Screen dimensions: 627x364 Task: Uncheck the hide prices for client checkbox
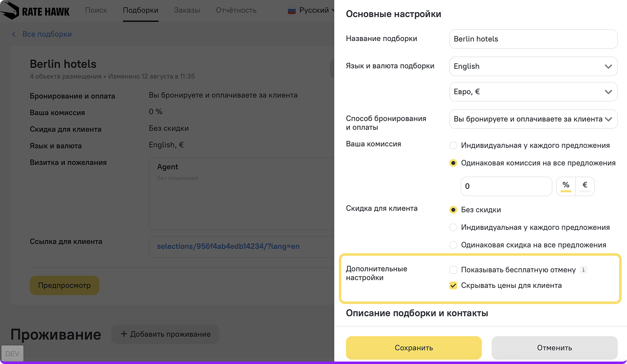coord(453,285)
